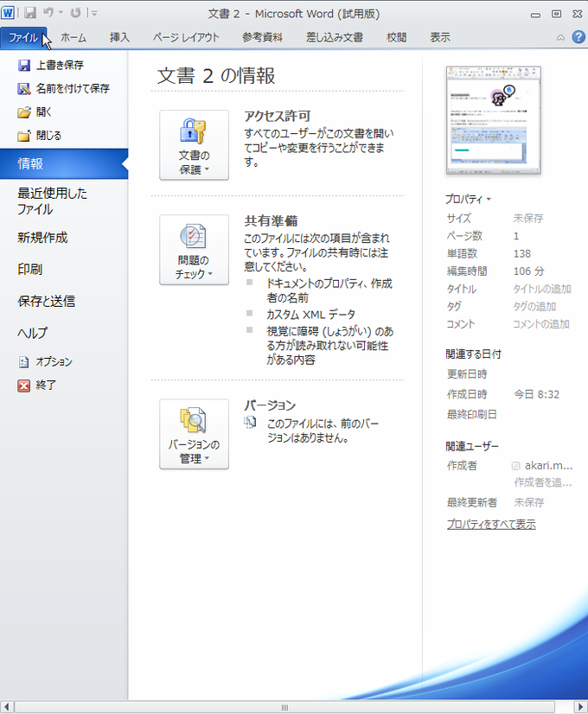Click 名前を付けて保存 text label

click(x=73, y=88)
